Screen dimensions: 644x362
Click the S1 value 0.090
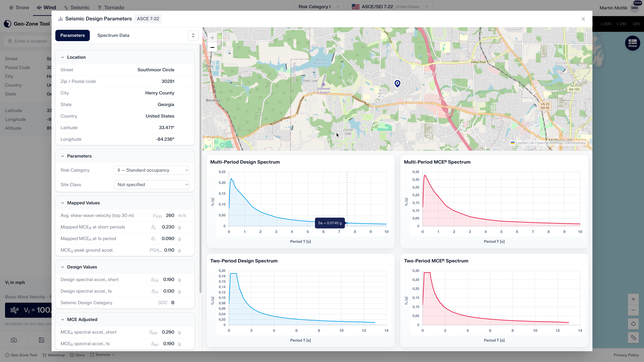168,239
